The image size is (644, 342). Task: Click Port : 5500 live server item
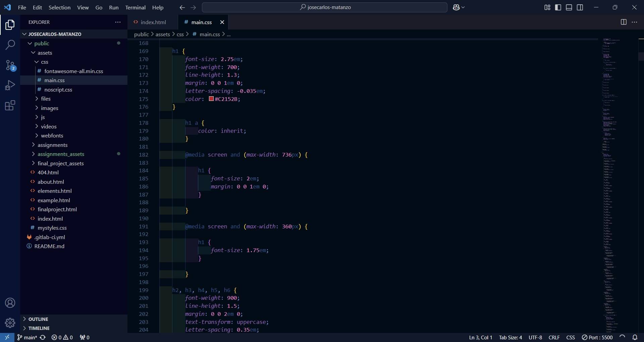pyautogui.click(x=597, y=337)
